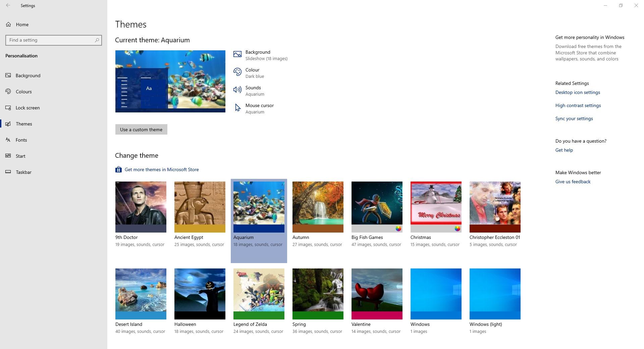Click the current Aquarium theme preview image
The image size is (644, 349).
tap(170, 81)
